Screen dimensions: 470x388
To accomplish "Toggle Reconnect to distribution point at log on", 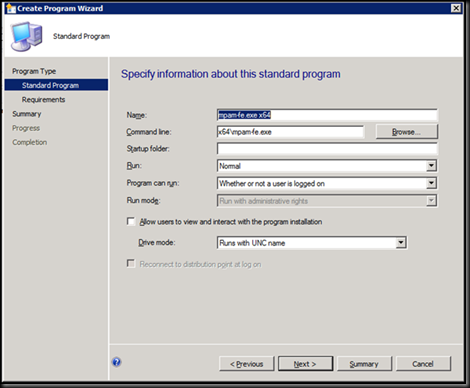I will (x=131, y=264).
